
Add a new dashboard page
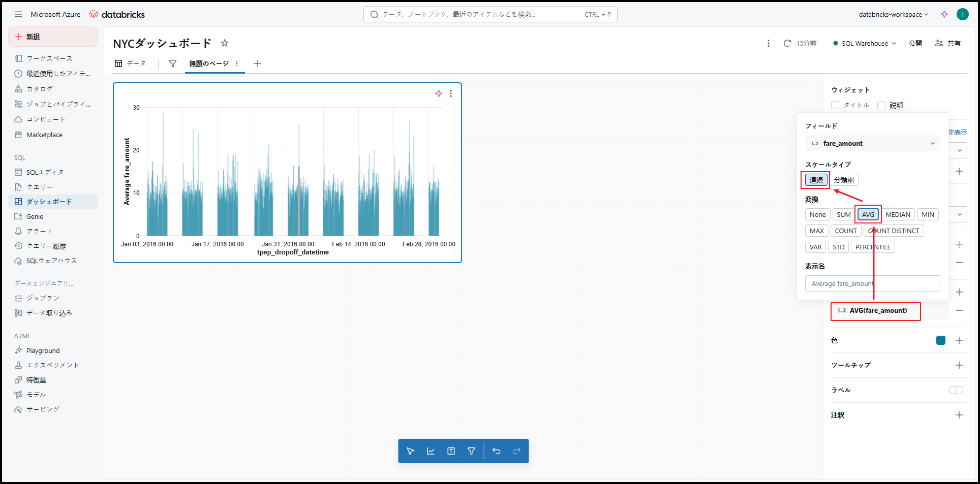(257, 63)
